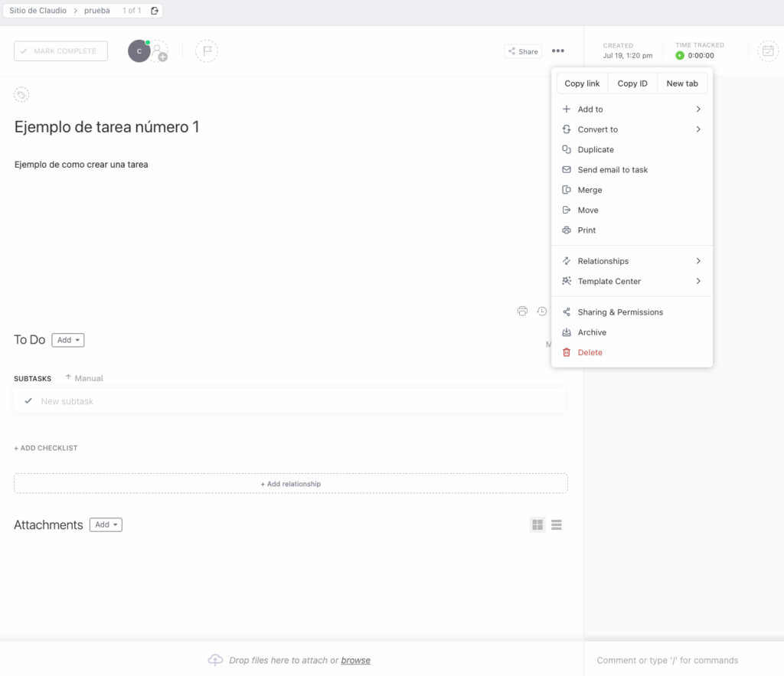This screenshot has width=784, height=676.
Task: Open the Template Center menu entry
Action: (609, 281)
